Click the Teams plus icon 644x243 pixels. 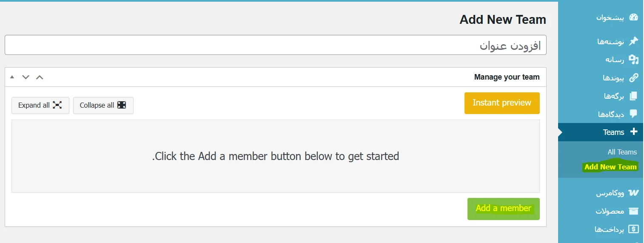[x=633, y=132]
